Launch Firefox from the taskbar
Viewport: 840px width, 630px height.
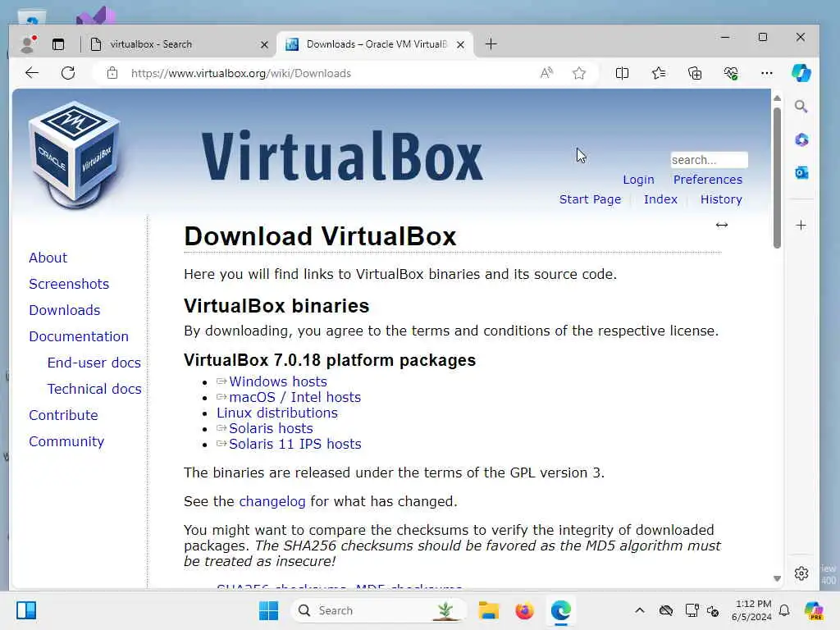(524, 610)
